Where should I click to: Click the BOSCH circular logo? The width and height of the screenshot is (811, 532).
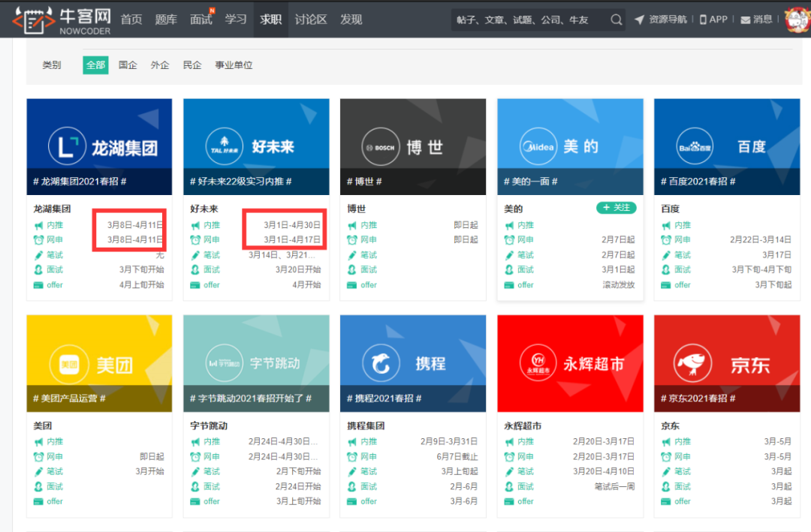coord(381,147)
